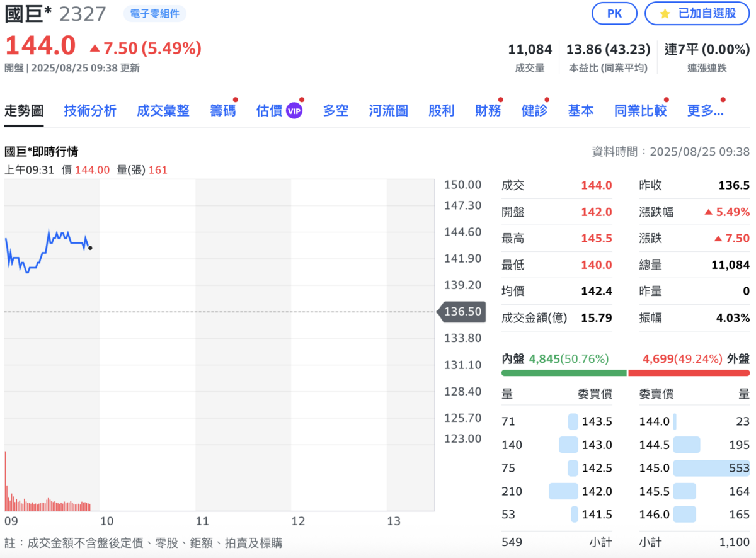This screenshot has width=756, height=558.
Task: Open the 基本 tab
Action: click(x=581, y=111)
